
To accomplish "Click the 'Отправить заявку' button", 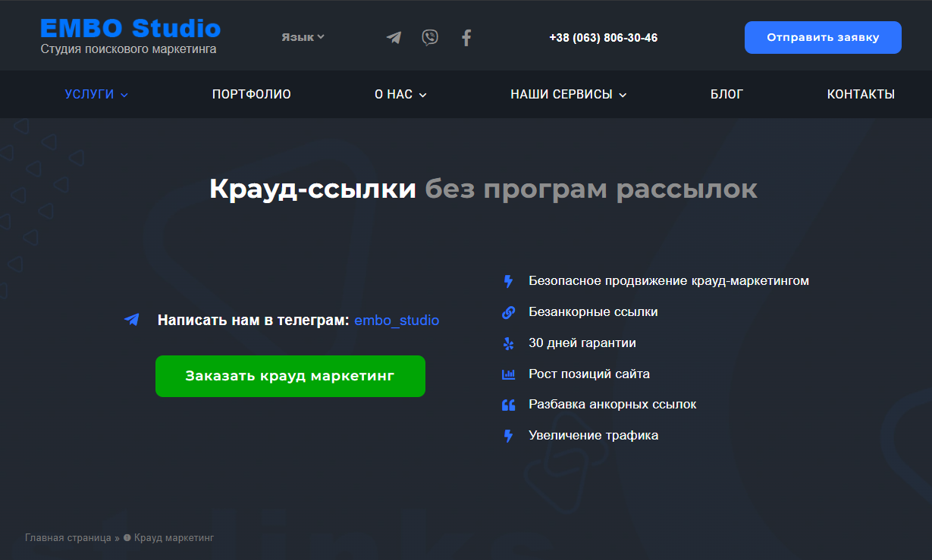I will tap(822, 36).
